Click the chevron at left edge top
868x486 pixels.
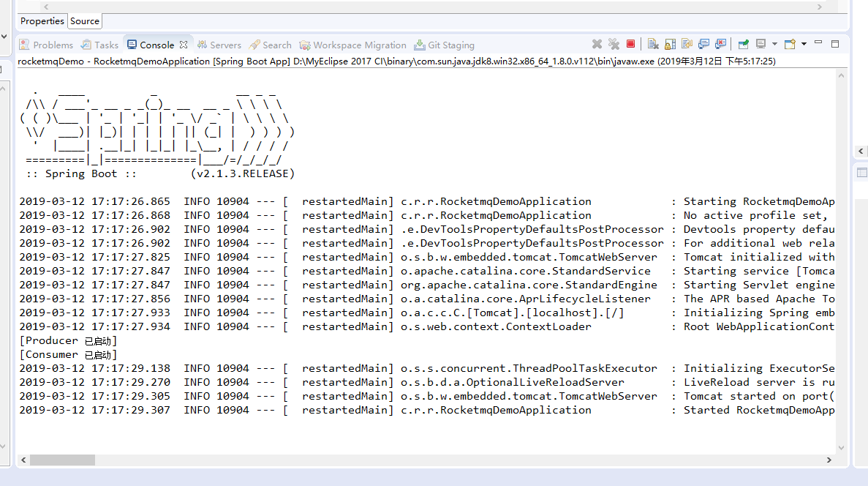click(4, 37)
